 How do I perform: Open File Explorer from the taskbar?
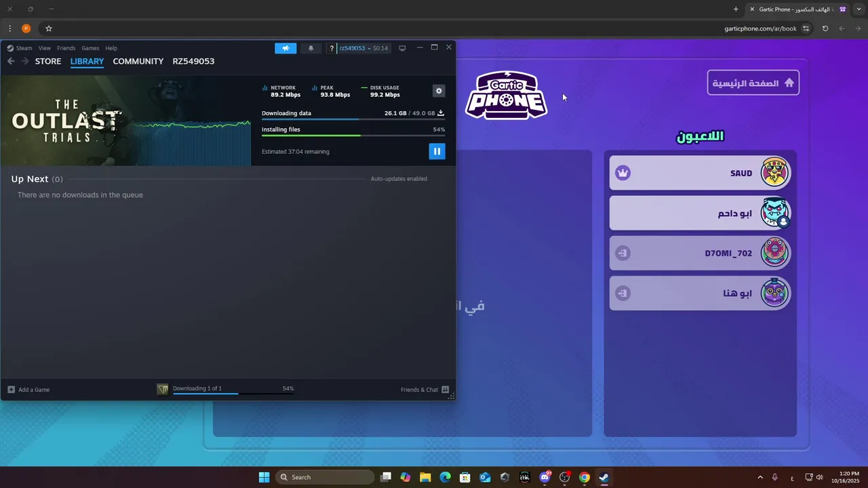425,477
